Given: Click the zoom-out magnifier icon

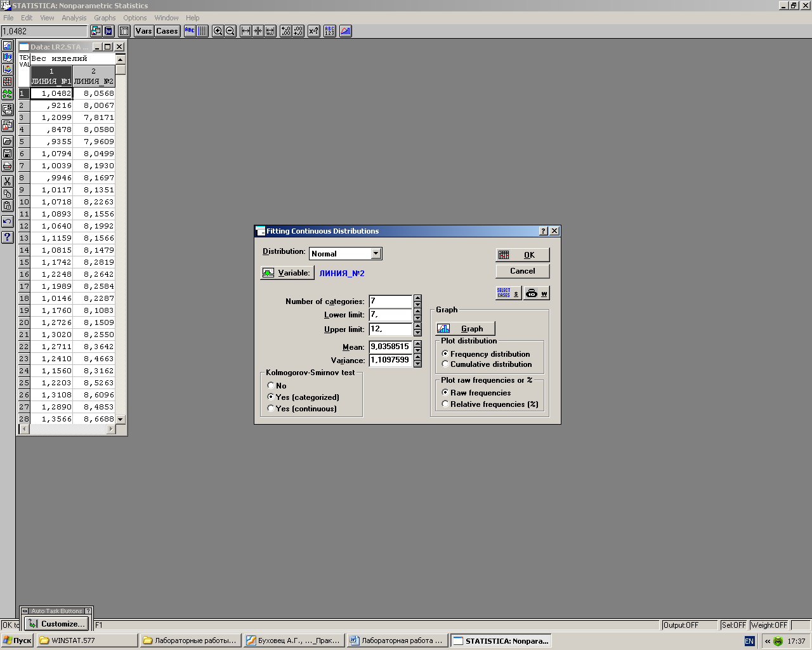Looking at the screenshot, I should pyautogui.click(x=230, y=31).
